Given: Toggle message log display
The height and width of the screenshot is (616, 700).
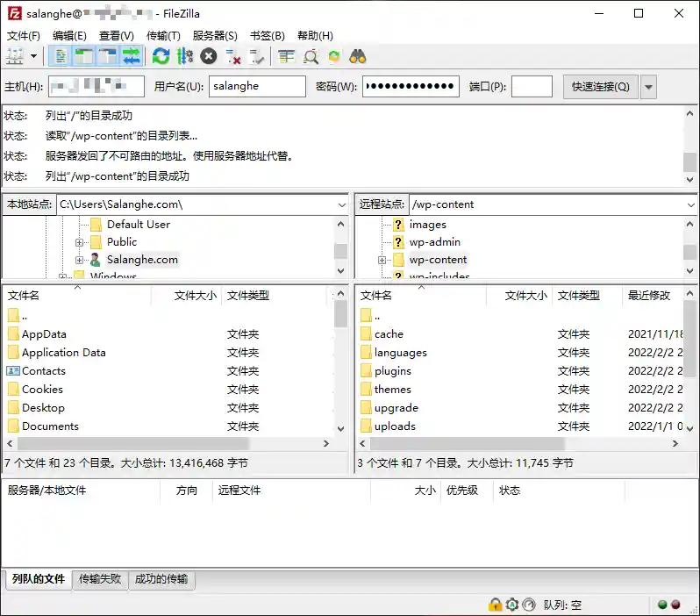Looking at the screenshot, I should (x=61, y=56).
